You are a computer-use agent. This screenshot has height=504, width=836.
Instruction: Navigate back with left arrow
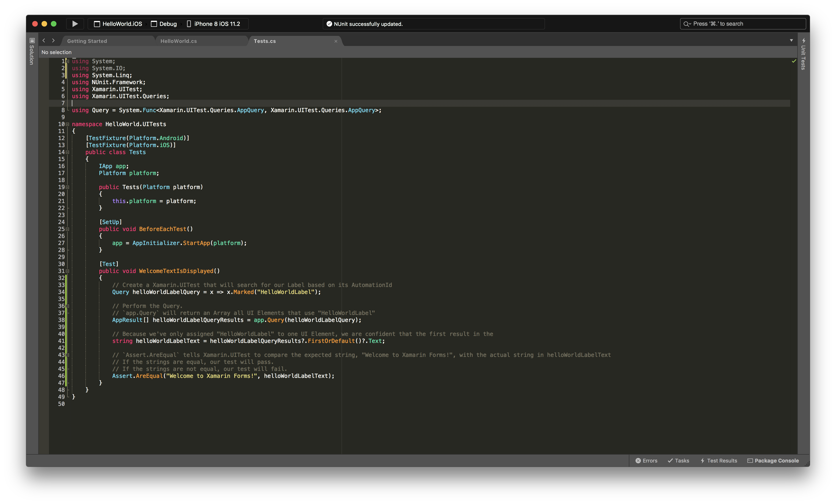(x=44, y=41)
